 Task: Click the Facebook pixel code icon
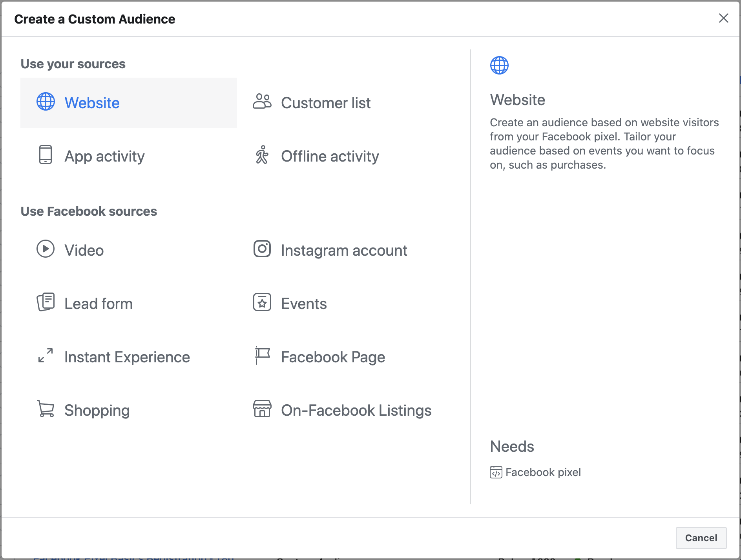496,472
